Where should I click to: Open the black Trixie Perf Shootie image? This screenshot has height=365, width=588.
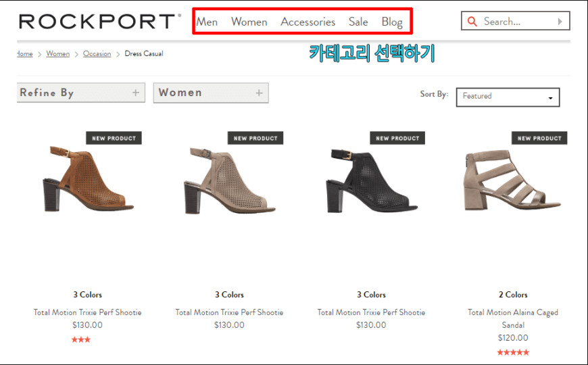click(371, 181)
